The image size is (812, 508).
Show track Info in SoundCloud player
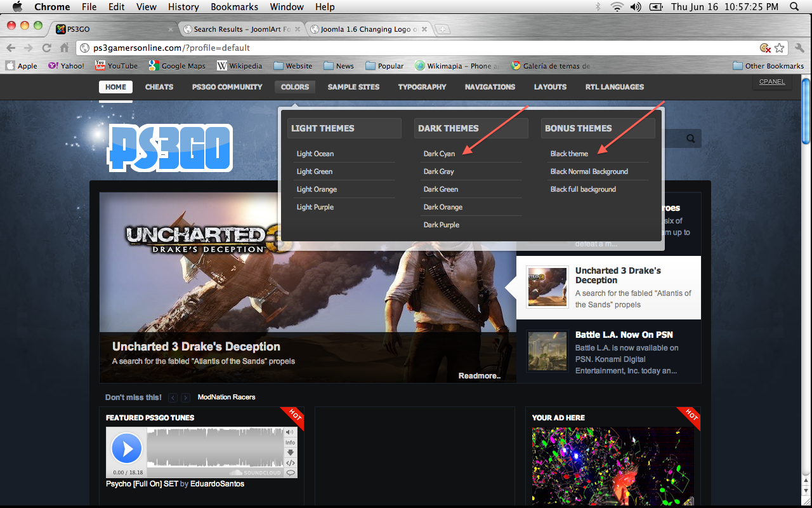tap(291, 443)
